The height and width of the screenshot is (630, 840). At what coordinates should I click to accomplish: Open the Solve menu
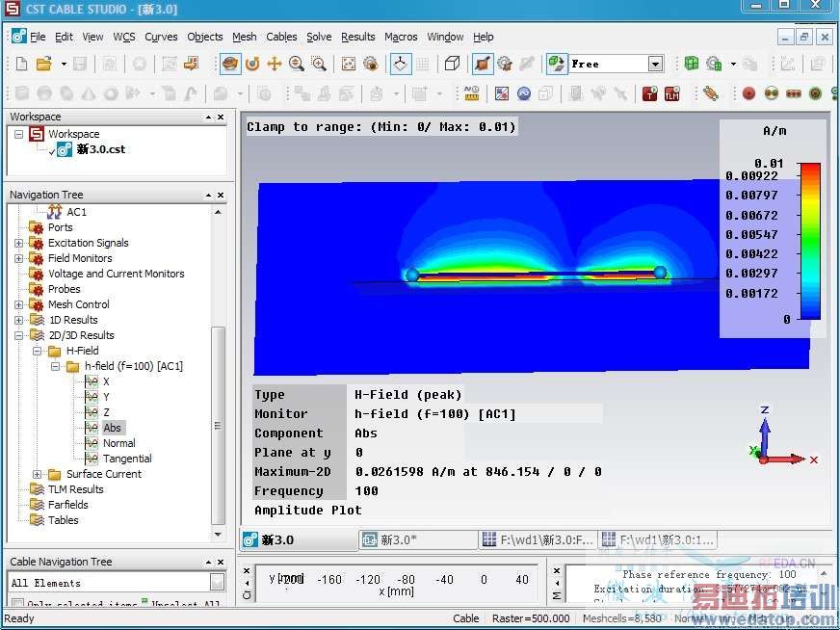click(x=319, y=37)
